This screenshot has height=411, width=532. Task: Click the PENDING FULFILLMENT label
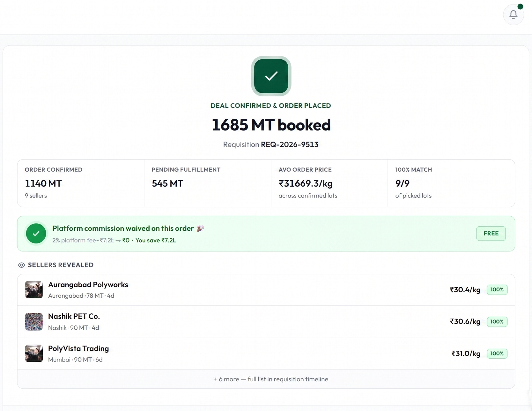(186, 170)
